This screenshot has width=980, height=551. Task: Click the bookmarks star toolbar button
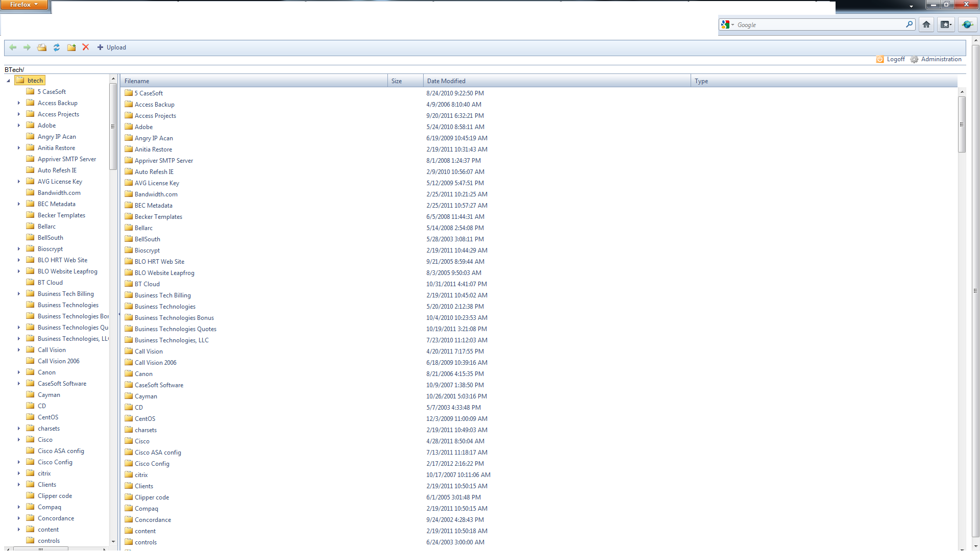pyautogui.click(x=946, y=24)
